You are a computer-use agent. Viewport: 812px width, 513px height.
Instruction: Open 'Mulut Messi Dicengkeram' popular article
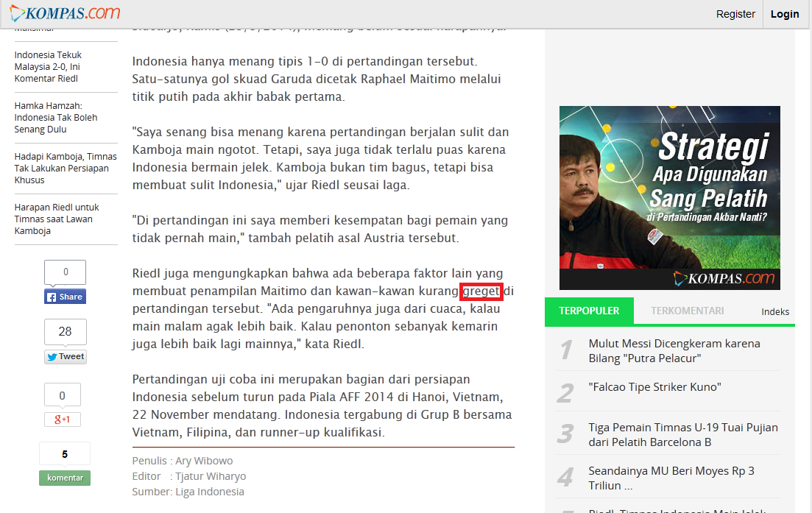tap(674, 351)
